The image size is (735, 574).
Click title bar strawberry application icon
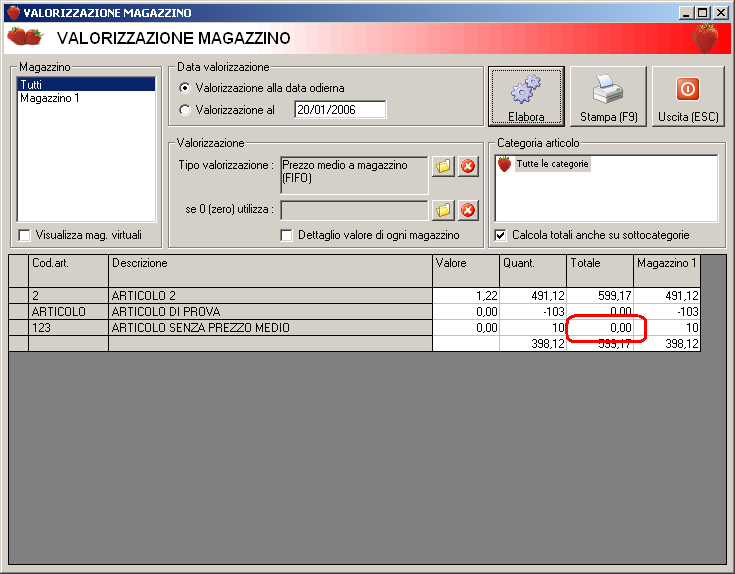[x=14, y=13]
